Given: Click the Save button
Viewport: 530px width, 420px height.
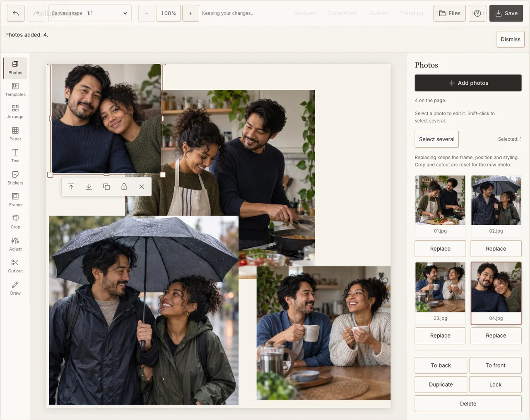Looking at the screenshot, I should tap(506, 13).
